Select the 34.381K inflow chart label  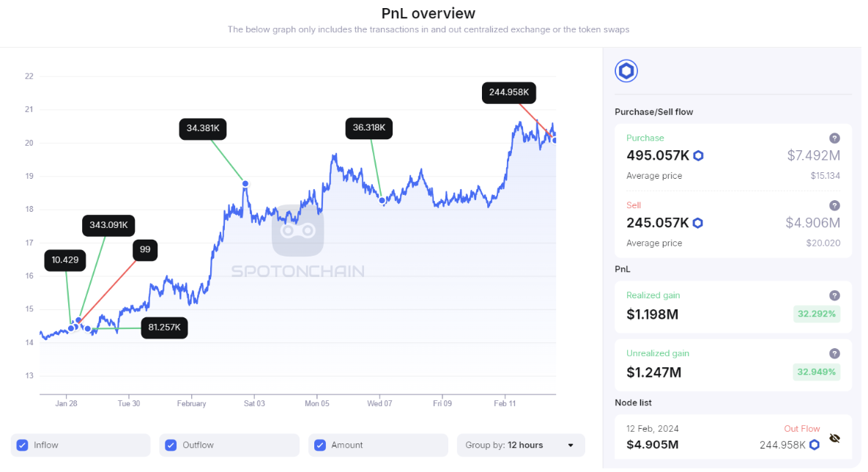click(203, 128)
